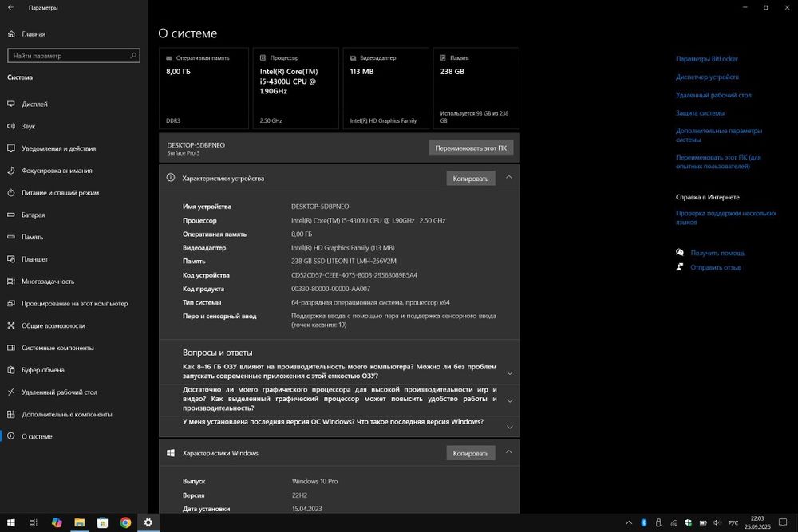Click the device code value CD52CD57
The height and width of the screenshot is (532, 798).
[x=354, y=275]
